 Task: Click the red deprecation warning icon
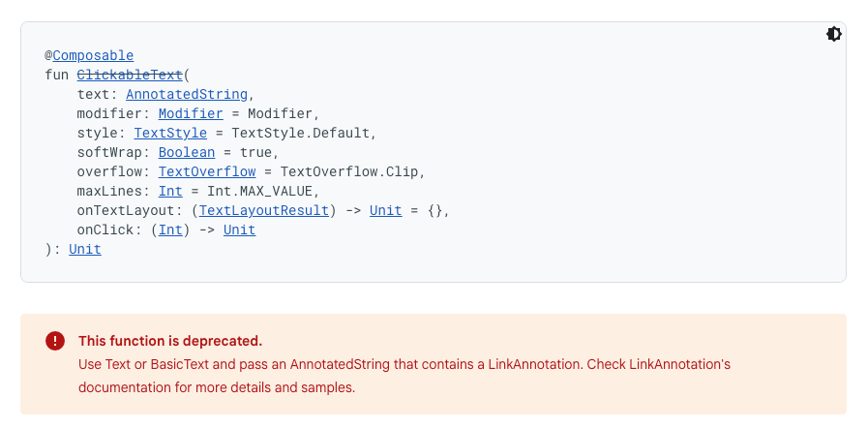(x=55, y=341)
